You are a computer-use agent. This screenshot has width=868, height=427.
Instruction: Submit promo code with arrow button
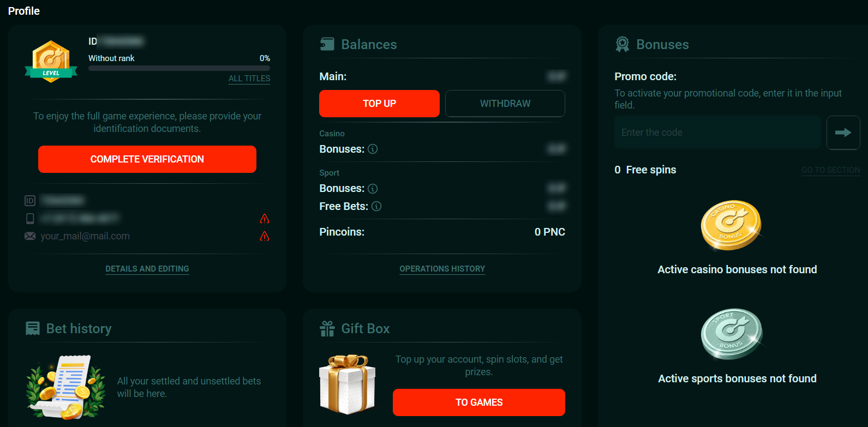point(843,133)
